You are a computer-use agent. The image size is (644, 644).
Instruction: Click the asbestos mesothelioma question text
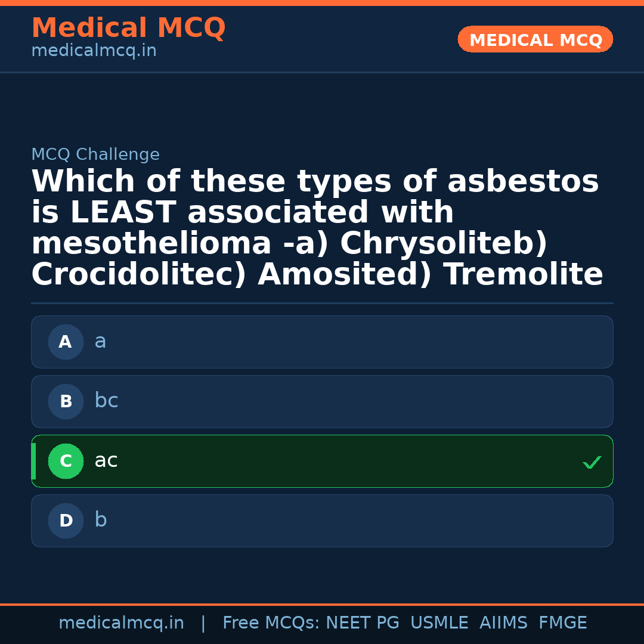316,228
